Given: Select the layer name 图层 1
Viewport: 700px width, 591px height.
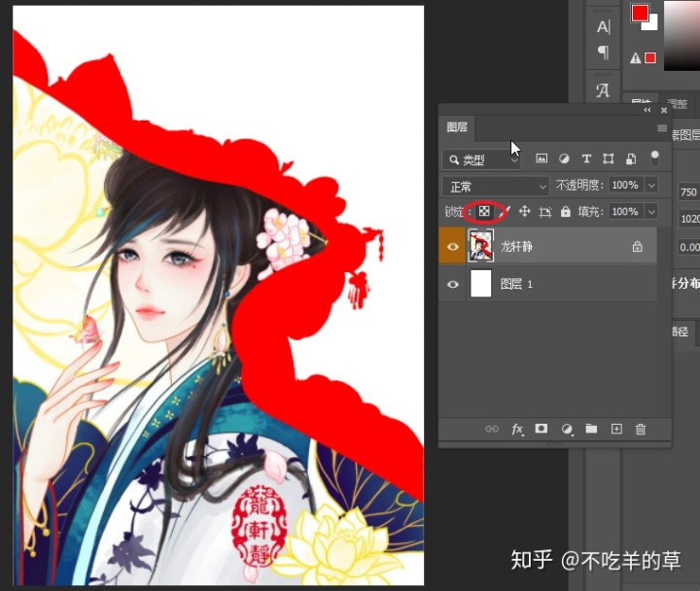Looking at the screenshot, I should [x=516, y=284].
